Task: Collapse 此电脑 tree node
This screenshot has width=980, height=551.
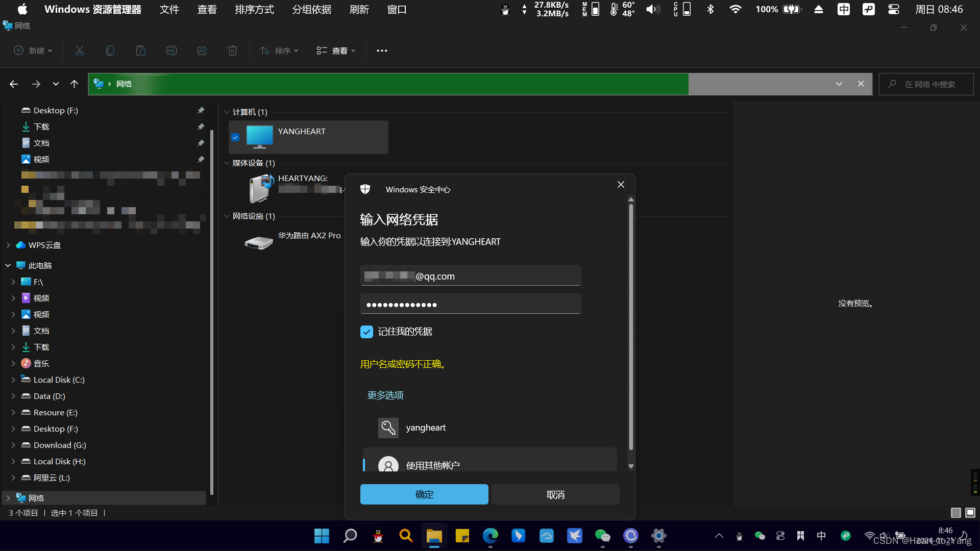Action: coord(8,266)
